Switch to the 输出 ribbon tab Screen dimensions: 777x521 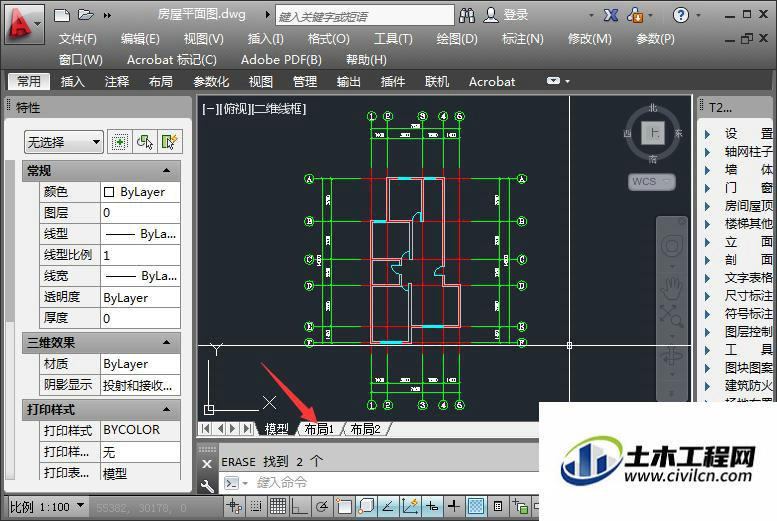point(348,81)
